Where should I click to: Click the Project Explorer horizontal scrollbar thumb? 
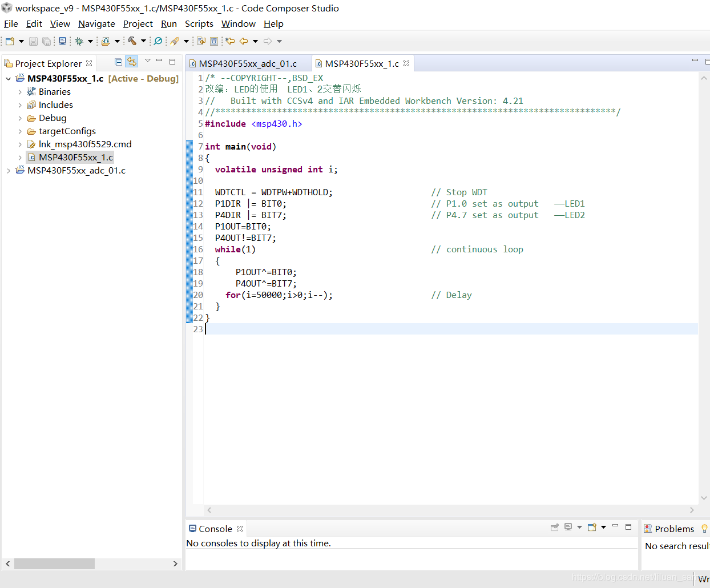[x=54, y=563]
